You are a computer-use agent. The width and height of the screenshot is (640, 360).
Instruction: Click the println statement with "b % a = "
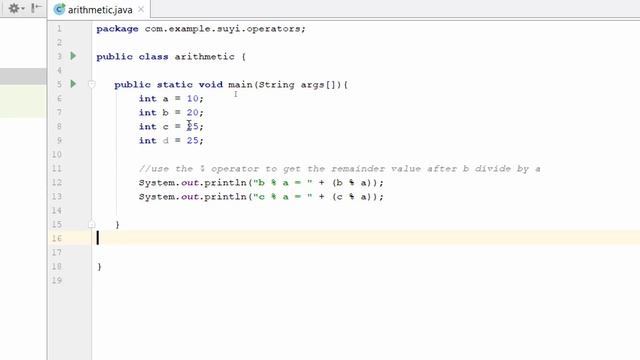point(261,183)
